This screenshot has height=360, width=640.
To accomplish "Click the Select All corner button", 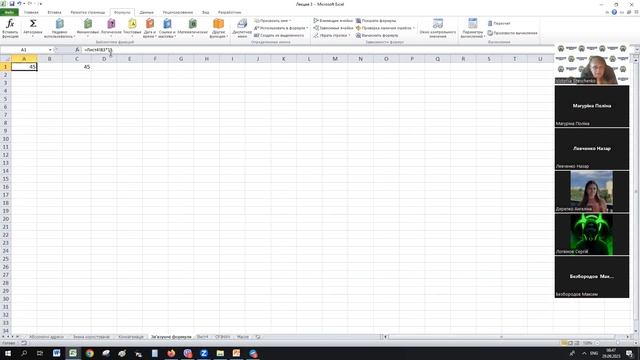I will coord(5,59).
